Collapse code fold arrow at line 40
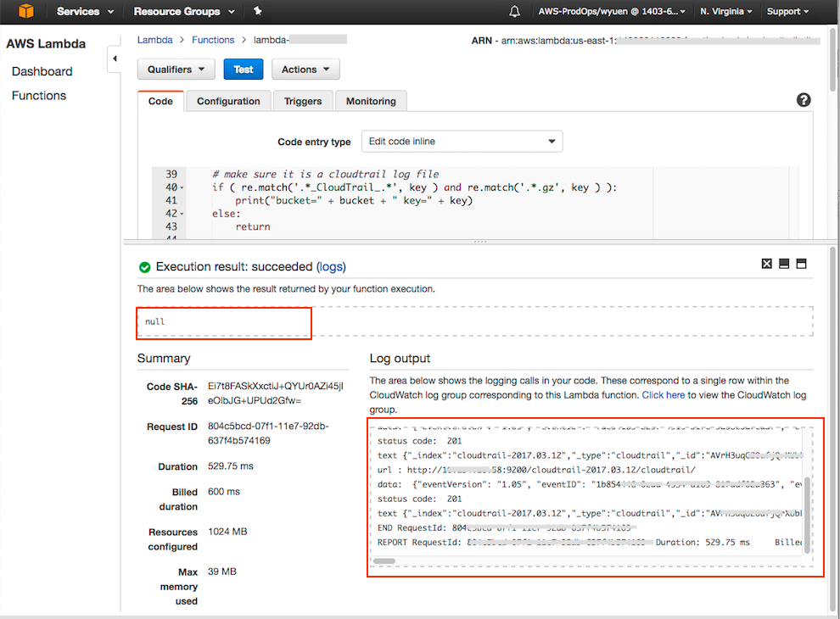This screenshot has width=840, height=619. pos(182,188)
